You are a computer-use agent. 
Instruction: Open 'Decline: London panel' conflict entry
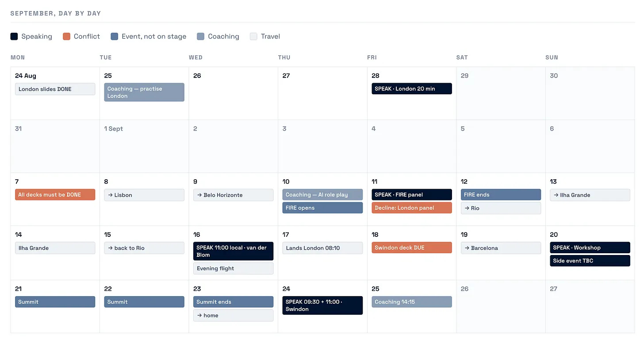click(412, 208)
